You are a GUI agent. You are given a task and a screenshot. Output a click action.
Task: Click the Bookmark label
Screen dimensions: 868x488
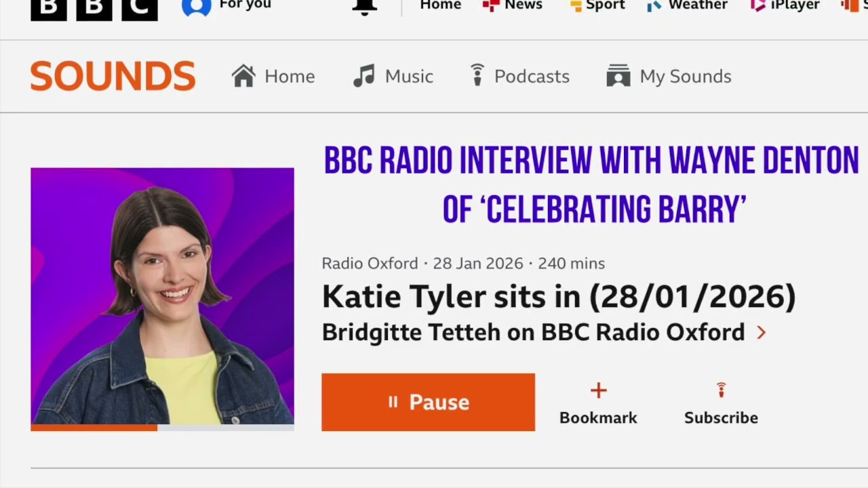(x=598, y=418)
